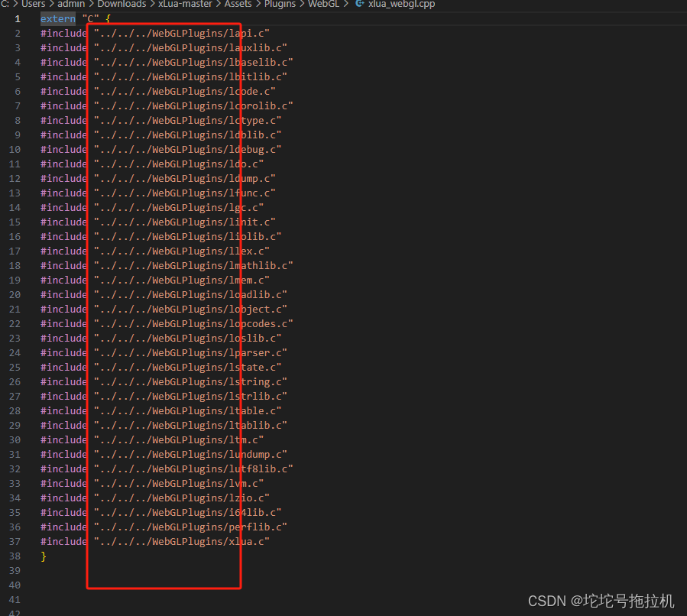
Task: Click the lzio.c include path
Action: (182, 498)
